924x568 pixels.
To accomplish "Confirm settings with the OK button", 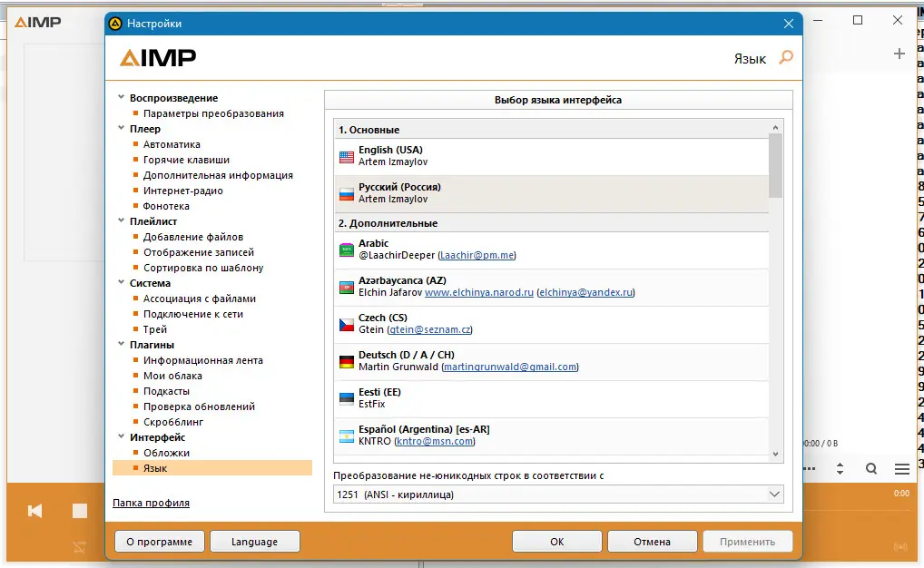I will [x=557, y=542].
